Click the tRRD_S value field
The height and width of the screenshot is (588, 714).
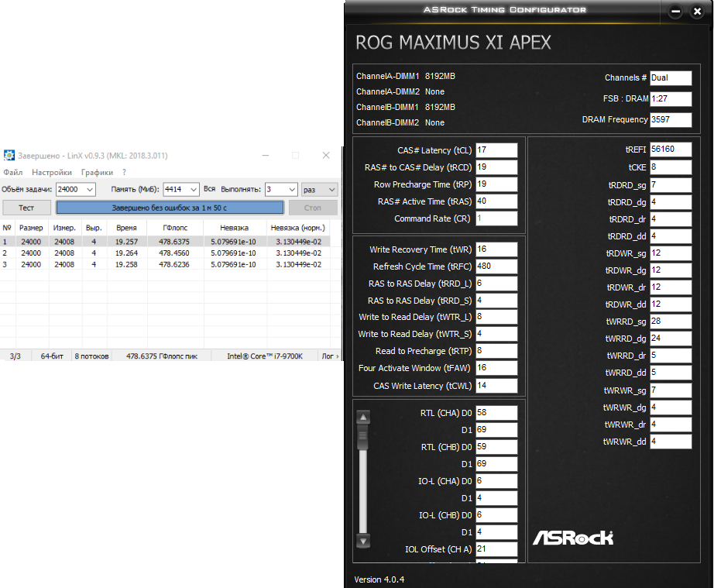[x=496, y=301]
